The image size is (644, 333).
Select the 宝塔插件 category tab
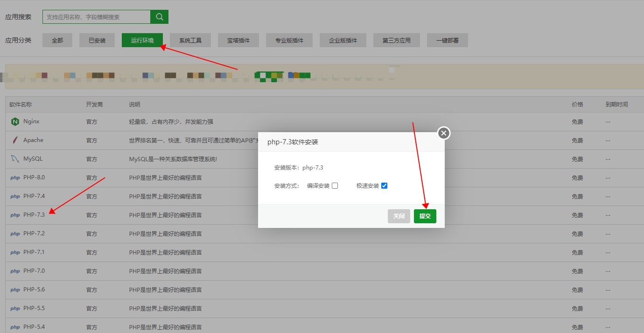tap(238, 40)
